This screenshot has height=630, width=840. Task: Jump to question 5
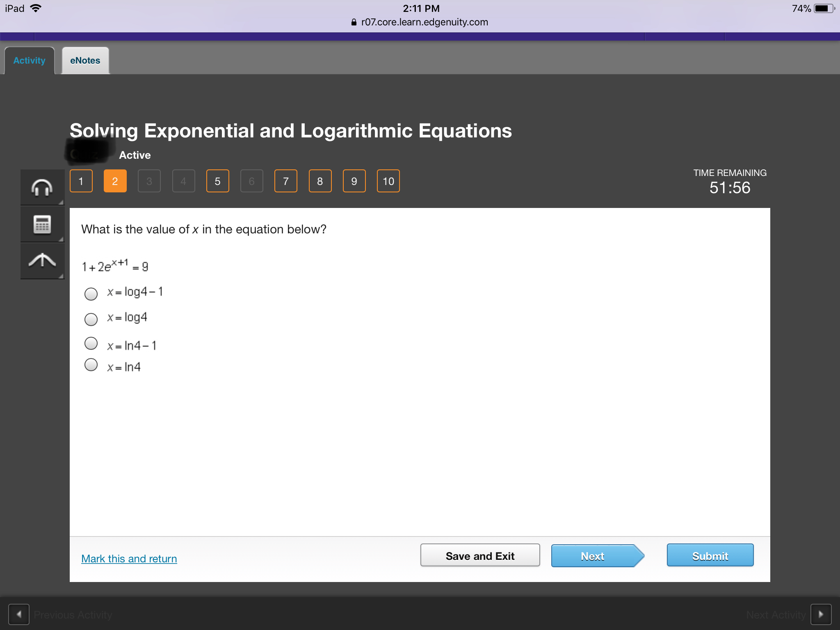217,181
